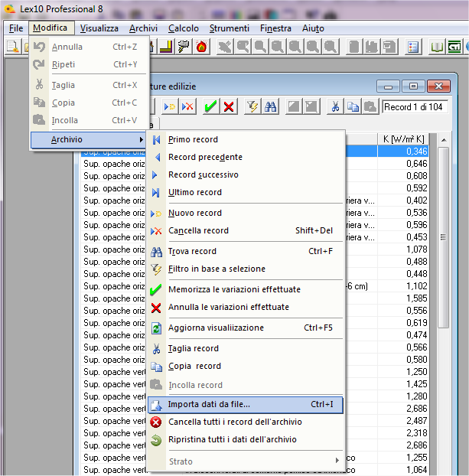Choose Ultimo record from submenu
This screenshot has width=469, height=476.
coord(246,192)
